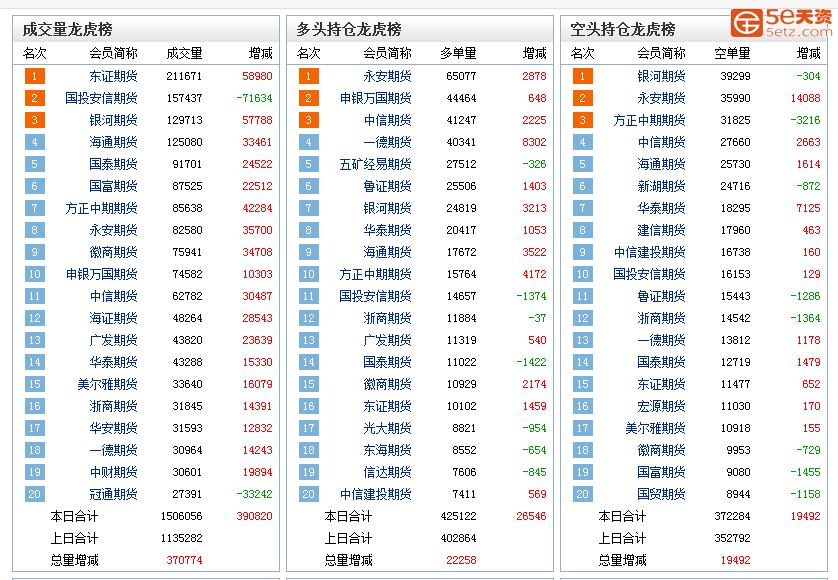Click the 空头持仓龙虎榜 panel title
Screen dimensions: 838x580
coord(623,29)
